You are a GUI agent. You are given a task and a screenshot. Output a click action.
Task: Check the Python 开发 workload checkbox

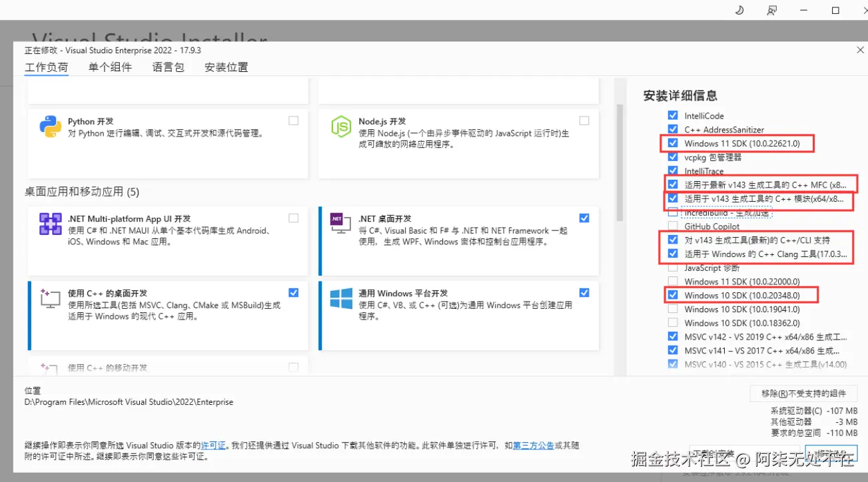coord(294,121)
